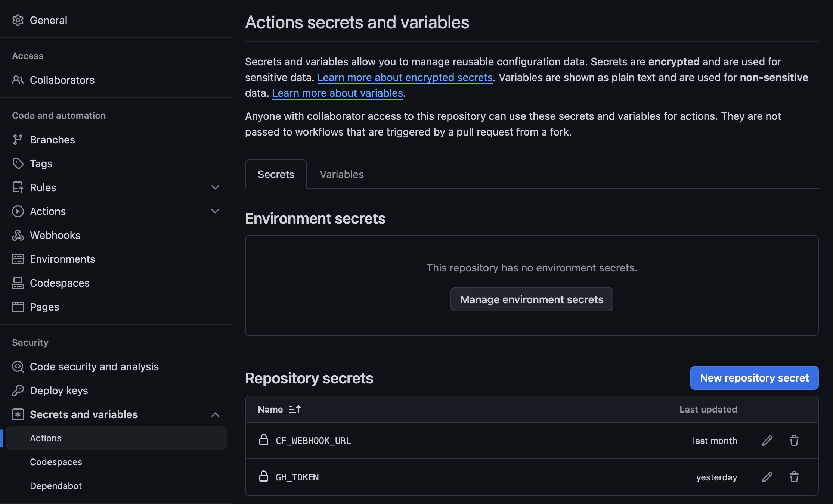Click Manage environment secrets button
833x504 pixels.
pyautogui.click(x=532, y=299)
